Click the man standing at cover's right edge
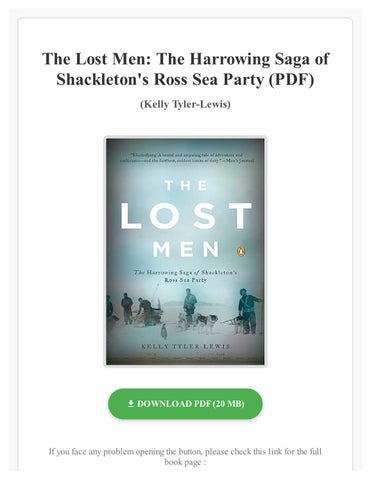Viewport: 371px width, 480px height. (248, 311)
